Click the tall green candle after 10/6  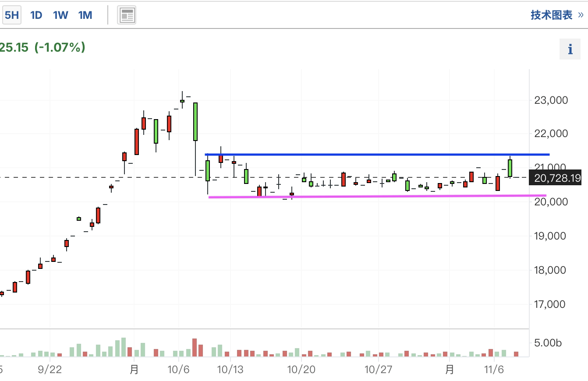pos(195,122)
